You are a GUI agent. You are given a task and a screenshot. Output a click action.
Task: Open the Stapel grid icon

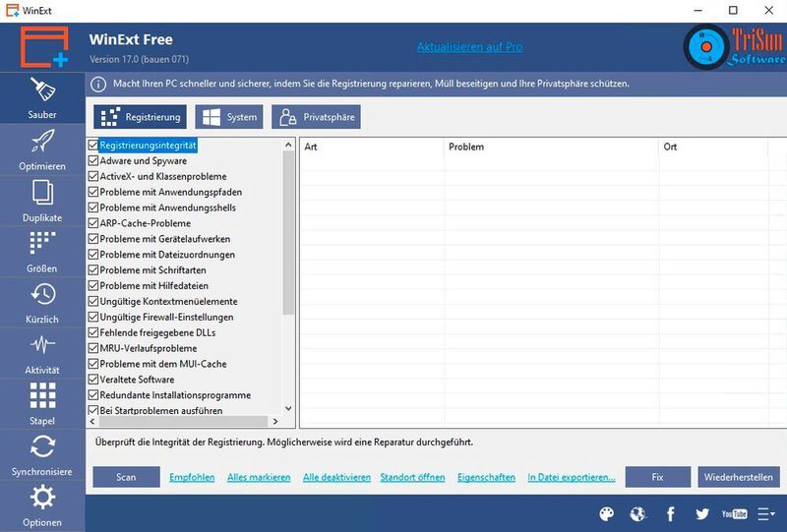pos(42,403)
